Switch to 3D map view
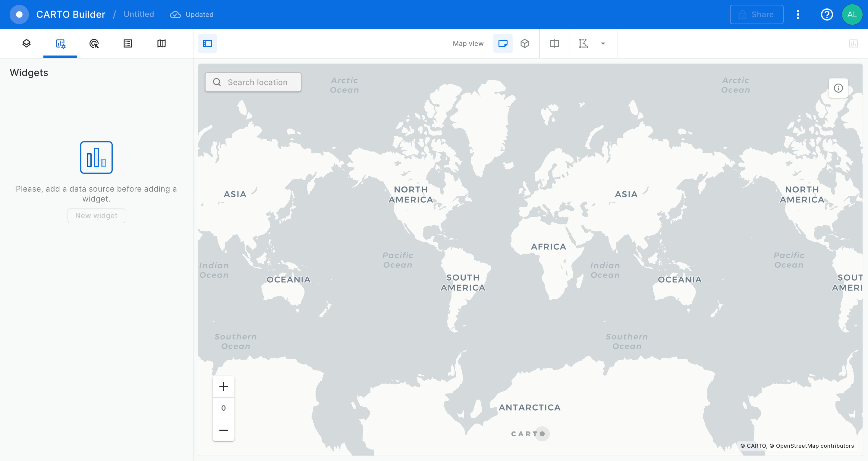Screen dimensions: 868x461 (x=525, y=43)
